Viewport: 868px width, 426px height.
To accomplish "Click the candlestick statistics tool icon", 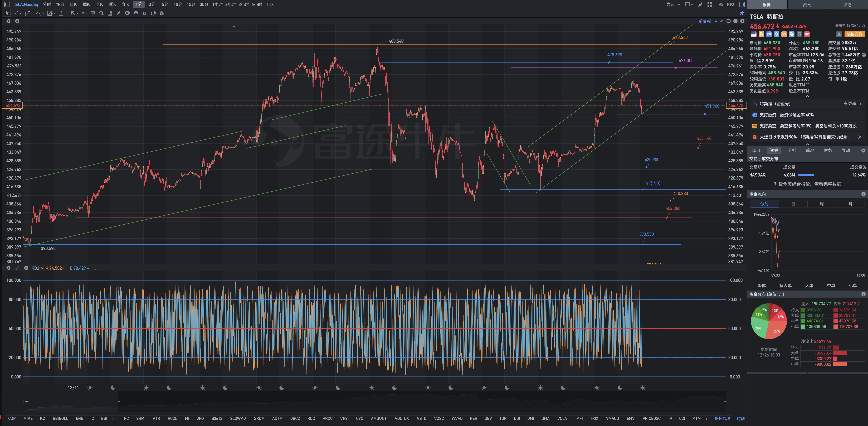I will pos(110,13).
